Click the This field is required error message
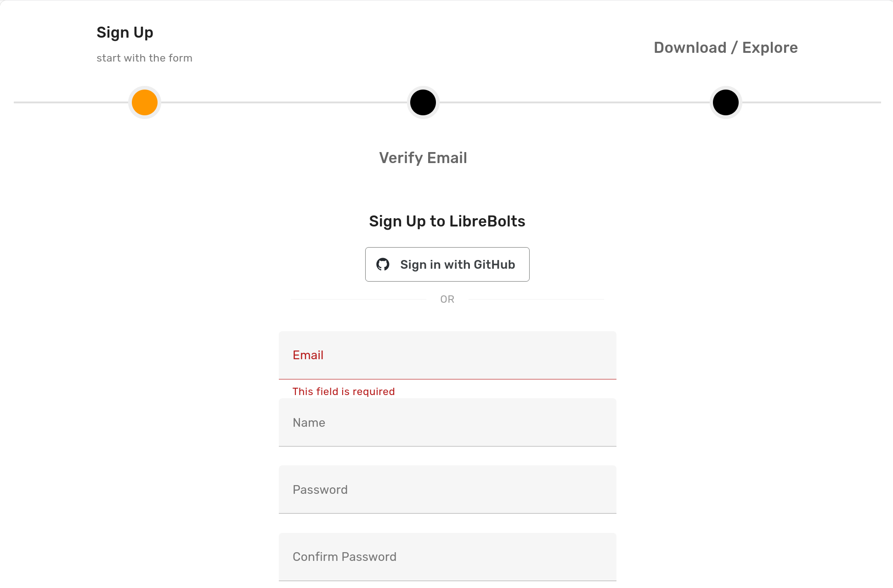The height and width of the screenshot is (588, 893). [344, 391]
